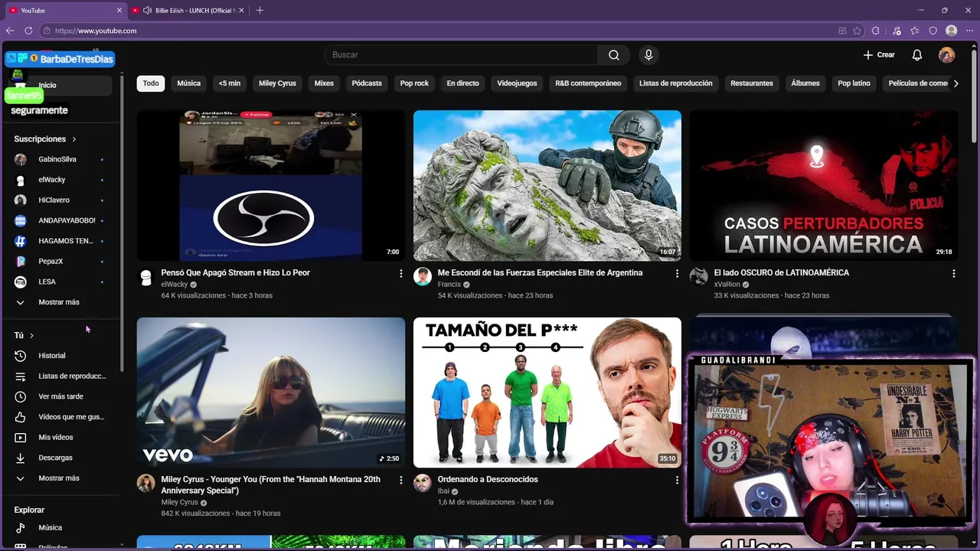Switch to Billie Eilish LUNCH browser tab

click(188, 10)
